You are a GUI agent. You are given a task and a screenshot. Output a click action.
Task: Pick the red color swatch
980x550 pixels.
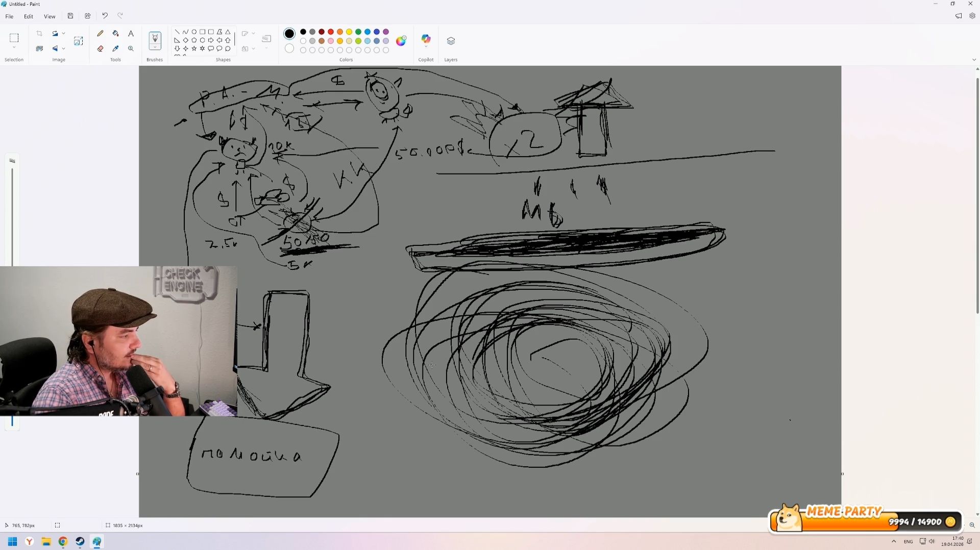tap(331, 32)
